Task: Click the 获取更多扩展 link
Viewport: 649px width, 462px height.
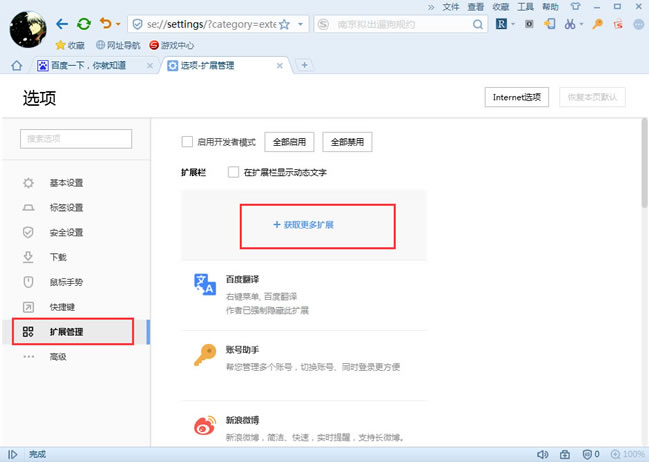Action: [303, 225]
